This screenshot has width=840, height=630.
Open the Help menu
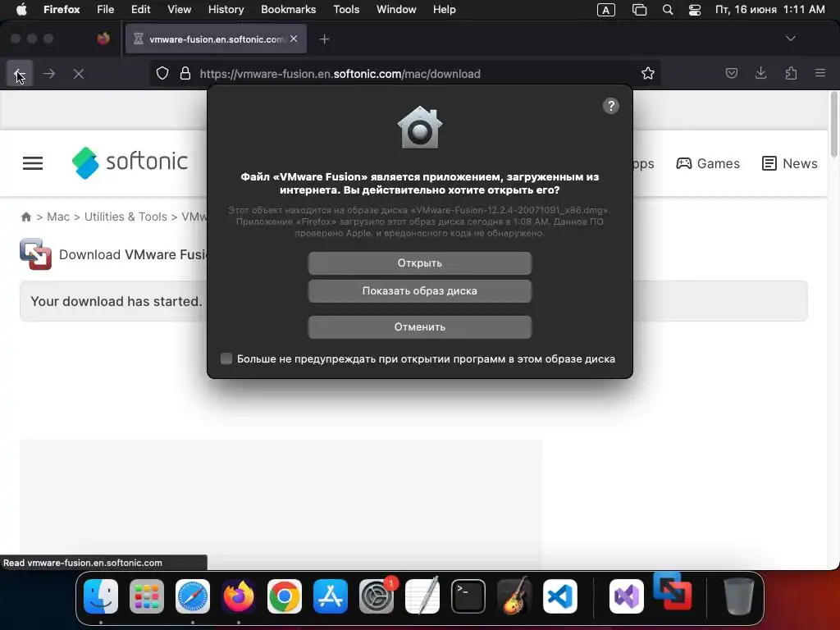444,10
